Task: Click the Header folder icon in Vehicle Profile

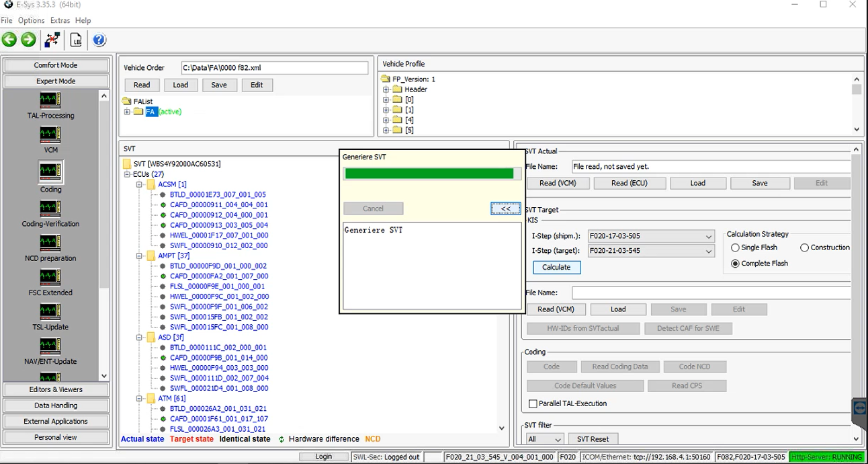Action: pyautogui.click(x=397, y=89)
